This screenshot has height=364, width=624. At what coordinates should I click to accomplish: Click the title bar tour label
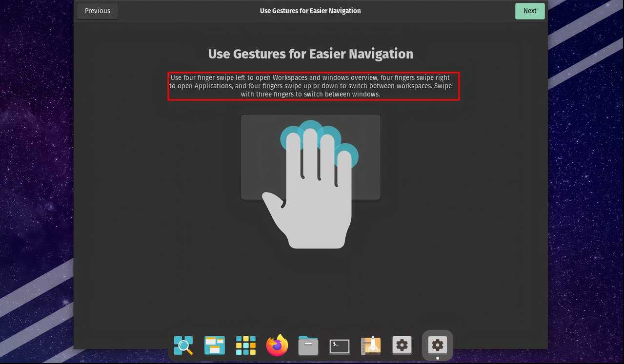coord(310,10)
